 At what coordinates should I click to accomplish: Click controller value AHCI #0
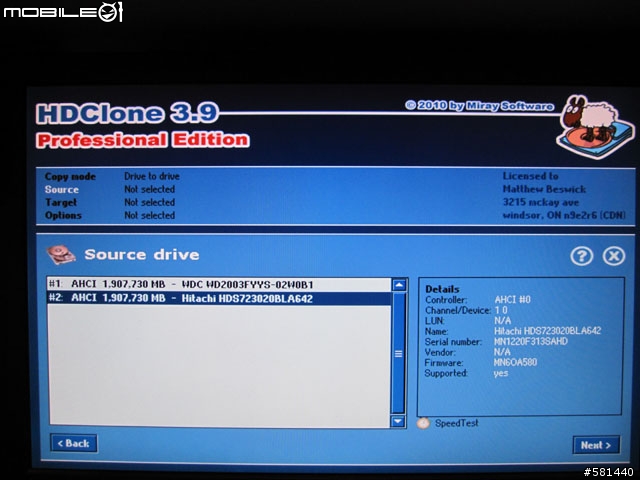pos(513,300)
